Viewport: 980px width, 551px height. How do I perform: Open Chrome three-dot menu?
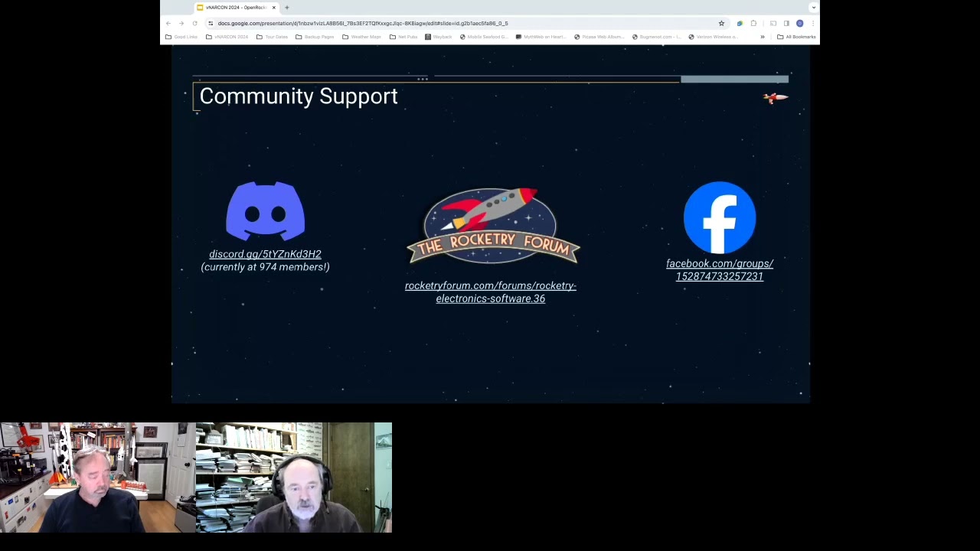pyautogui.click(x=812, y=23)
